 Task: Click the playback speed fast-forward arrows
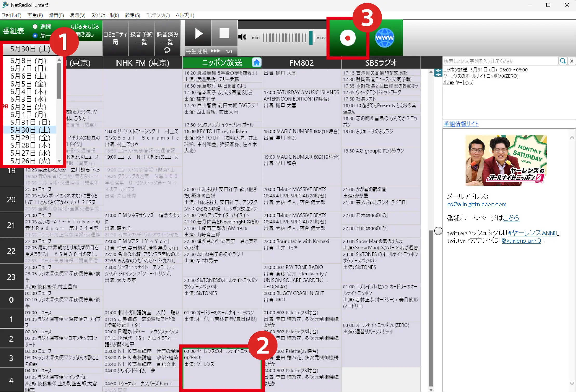215,51
